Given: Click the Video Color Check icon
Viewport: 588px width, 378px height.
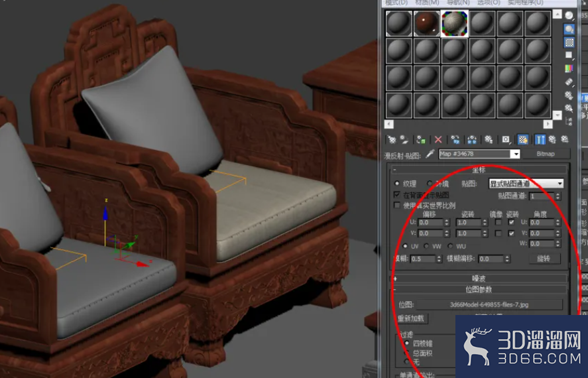Looking at the screenshot, I should (569, 68).
